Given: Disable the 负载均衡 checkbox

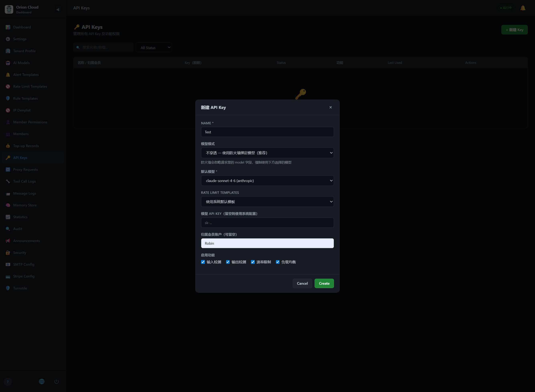Looking at the screenshot, I should click(x=278, y=262).
